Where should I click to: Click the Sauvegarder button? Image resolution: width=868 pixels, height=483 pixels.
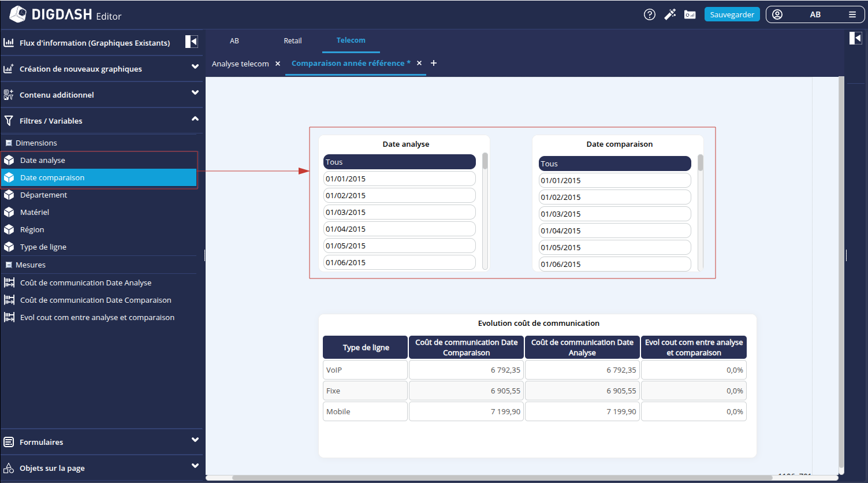click(732, 15)
